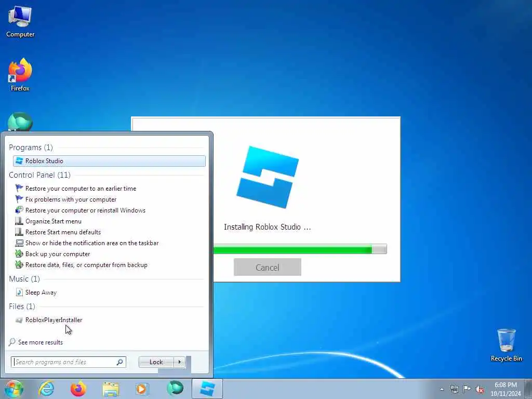Image resolution: width=532 pixels, height=399 pixels.
Task: Expand the shutdown options arrow beside Lock
Action: pos(179,362)
